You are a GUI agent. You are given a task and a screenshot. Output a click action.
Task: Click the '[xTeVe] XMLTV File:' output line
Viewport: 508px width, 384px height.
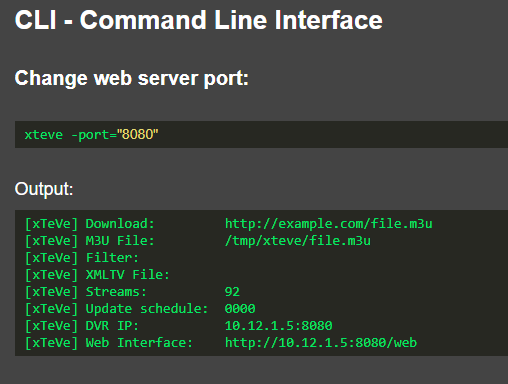coord(98,275)
